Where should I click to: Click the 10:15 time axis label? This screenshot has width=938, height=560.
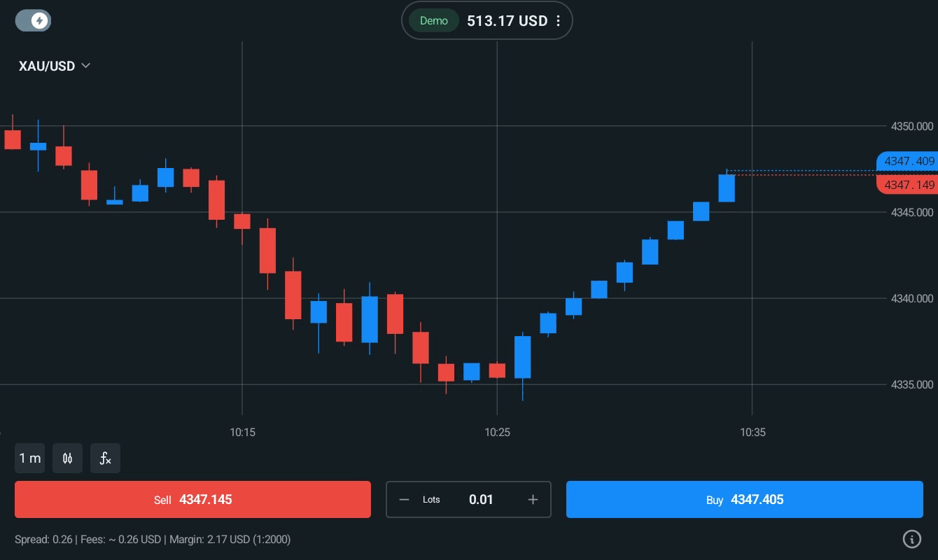point(242,433)
